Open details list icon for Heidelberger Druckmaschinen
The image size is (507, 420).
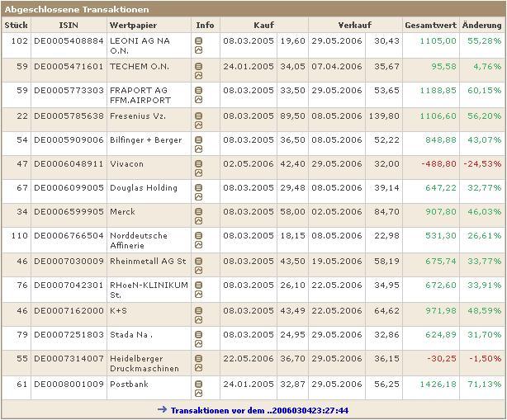(x=198, y=358)
